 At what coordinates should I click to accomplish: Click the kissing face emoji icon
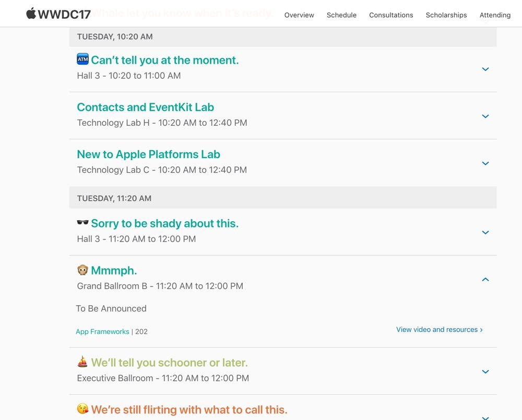point(82,409)
